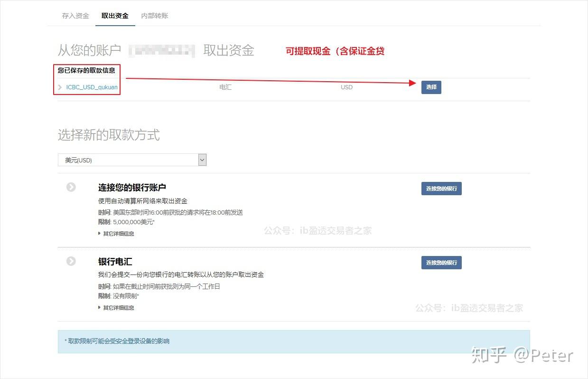This screenshot has height=379, width=588.
Task: Click the disclosure triangle before the first 其它详细信息
Action: [99, 234]
